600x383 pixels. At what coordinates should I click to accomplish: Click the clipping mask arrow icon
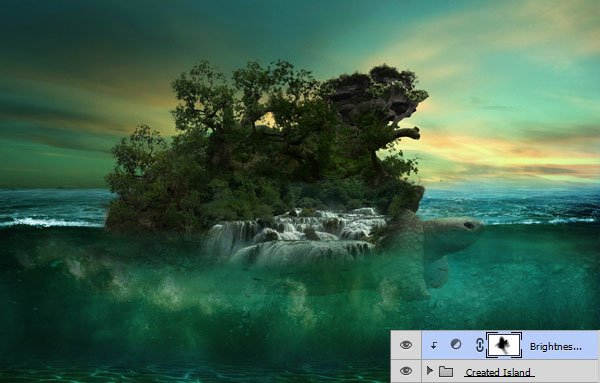[434, 346]
